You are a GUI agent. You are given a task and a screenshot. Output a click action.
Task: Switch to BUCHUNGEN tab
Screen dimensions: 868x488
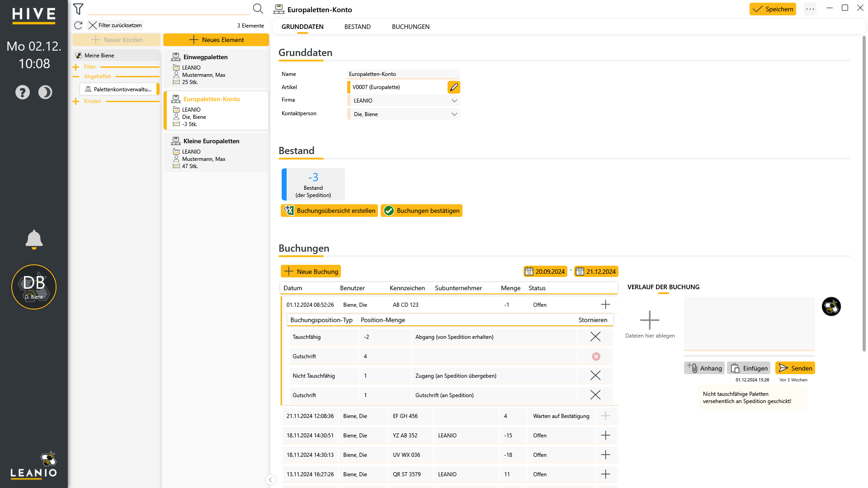(410, 27)
